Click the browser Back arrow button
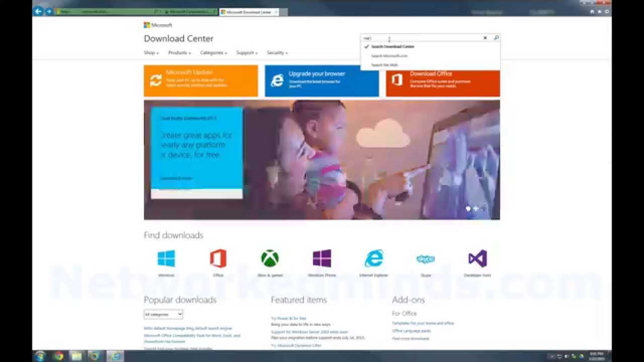The height and width of the screenshot is (362, 644). [x=38, y=11]
